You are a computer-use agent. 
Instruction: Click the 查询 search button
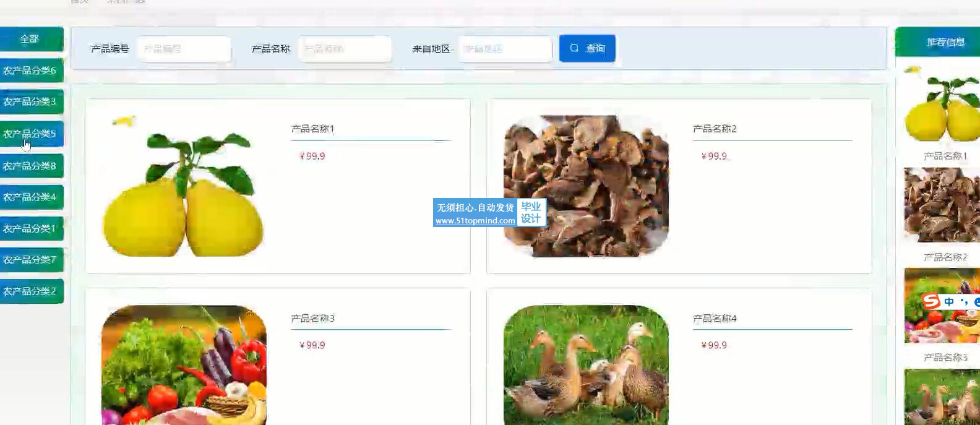point(587,48)
